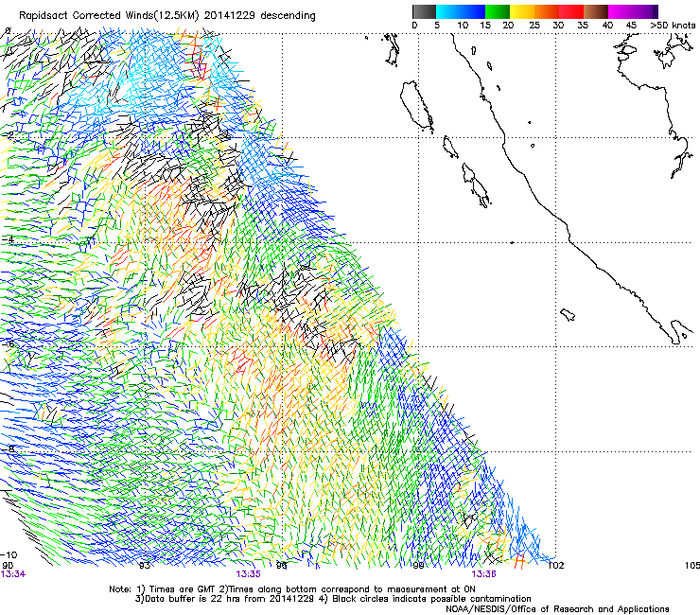The height and width of the screenshot is (615, 700).
Task: Click the '25' legend tick label
Action: (534, 26)
